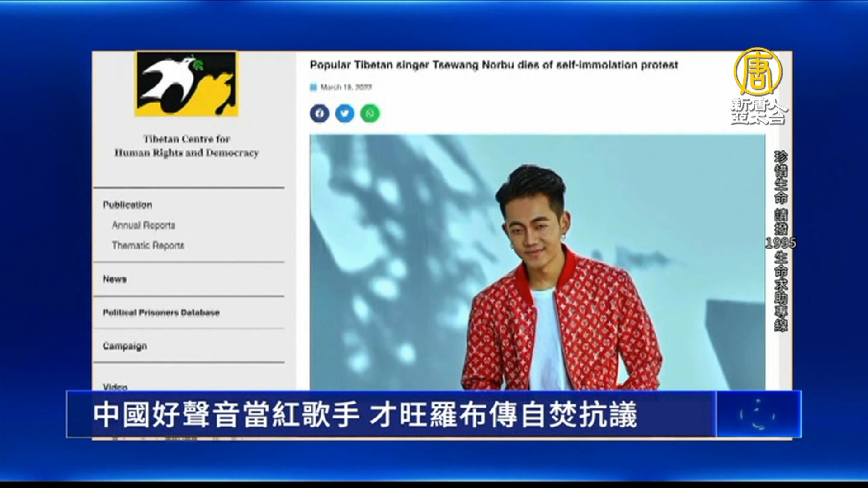Click the Tsewang Norbu article headline
868x488 pixels.
493,65
